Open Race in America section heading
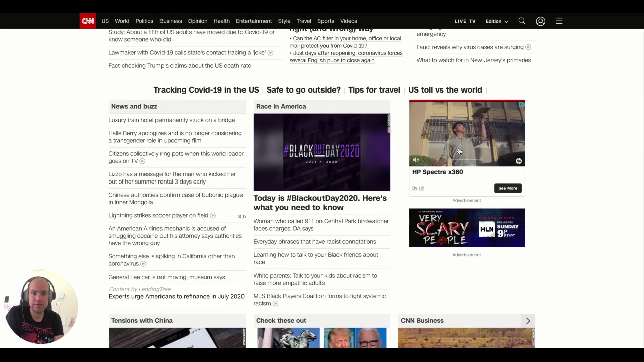Viewport: 644px width, 362px height. 281,107
